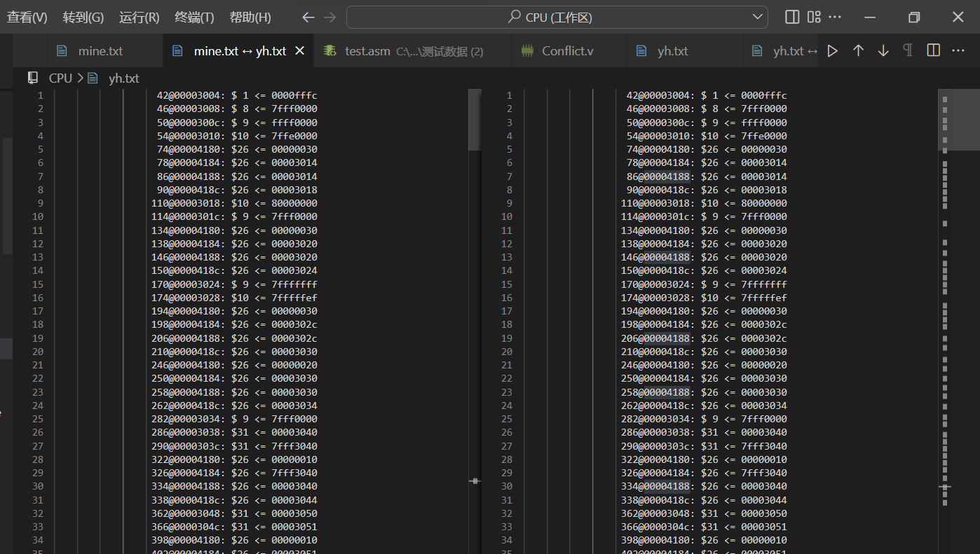The height and width of the screenshot is (554, 980).
Task: Switch to the test.asm tab
Action: 367,51
